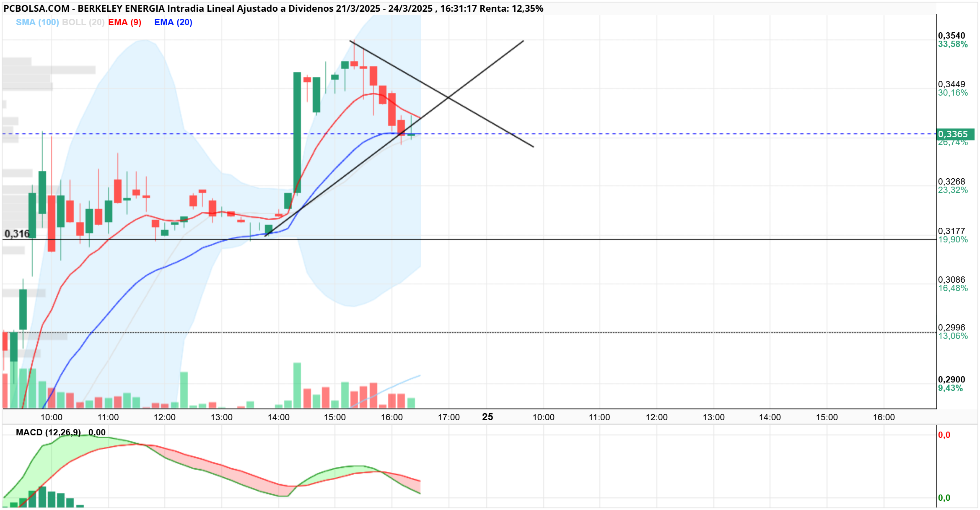Toggle the BOLL (20) indicator label

tap(83, 22)
